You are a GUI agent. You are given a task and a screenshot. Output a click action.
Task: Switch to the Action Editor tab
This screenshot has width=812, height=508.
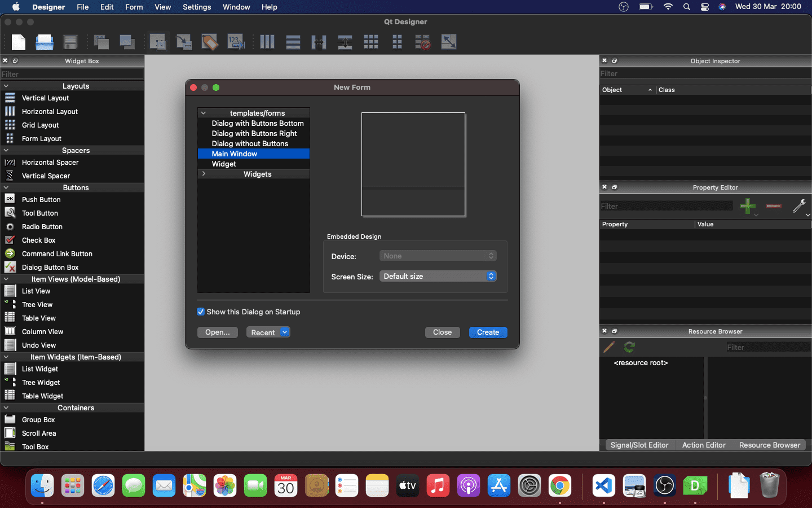[704, 445]
